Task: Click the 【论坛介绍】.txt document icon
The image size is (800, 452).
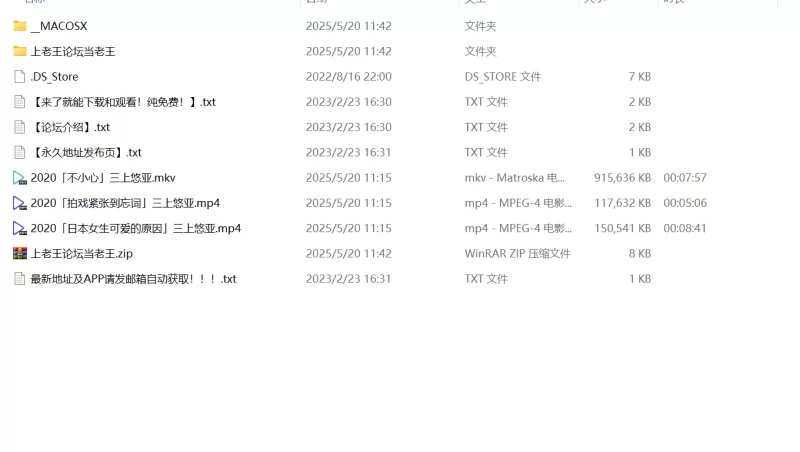Action: (x=19, y=127)
